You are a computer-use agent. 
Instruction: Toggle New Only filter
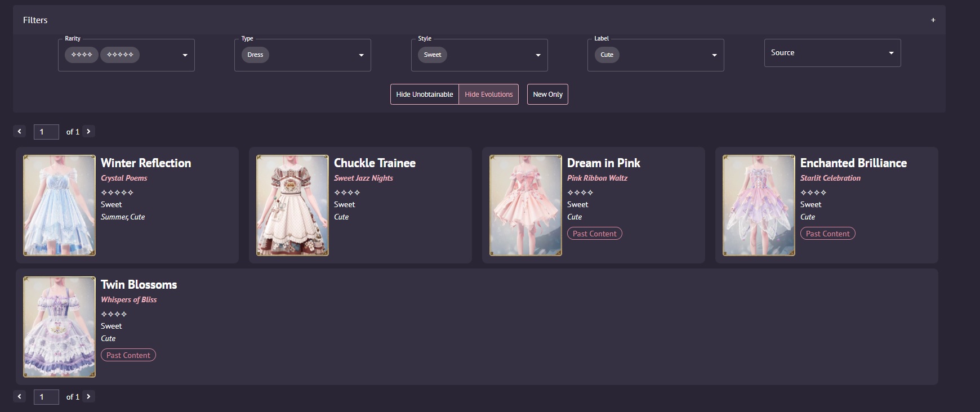point(547,95)
